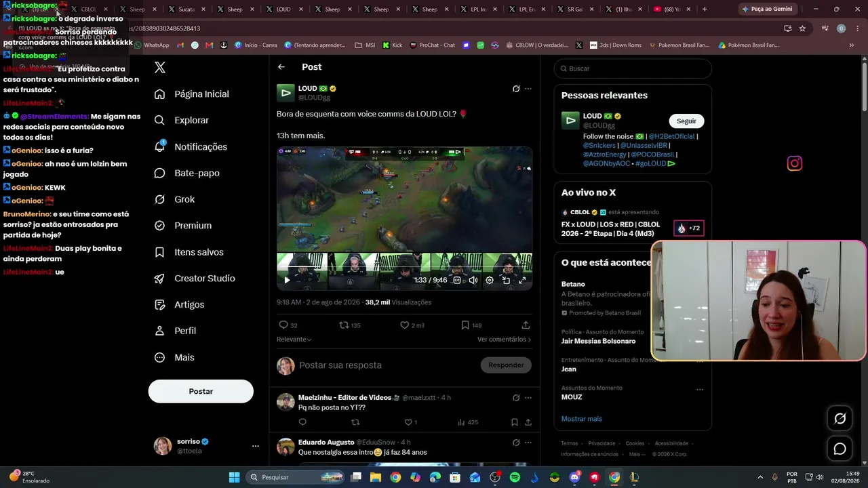
Task: Share the LOUD post
Action: point(526,325)
